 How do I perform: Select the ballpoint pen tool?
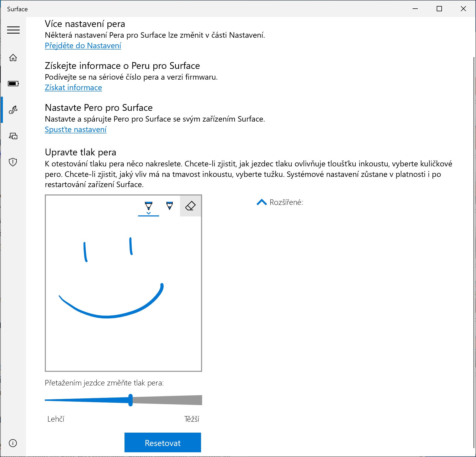149,206
